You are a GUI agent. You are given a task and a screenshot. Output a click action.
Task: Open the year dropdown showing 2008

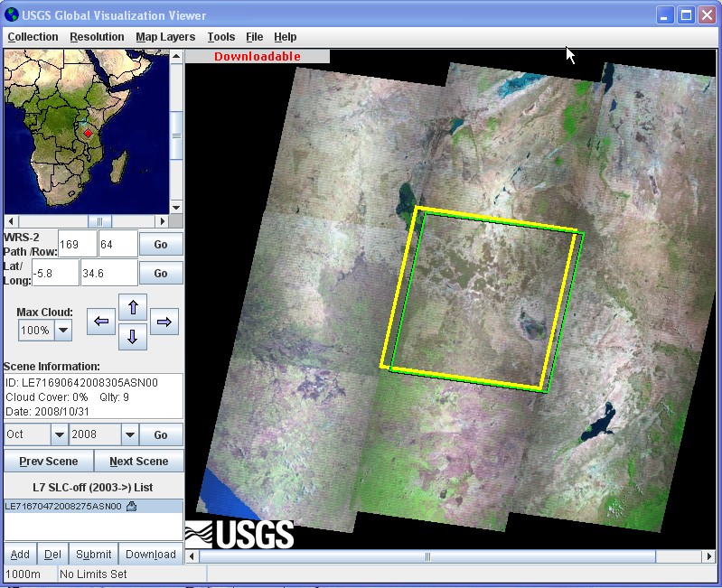click(x=130, y=434)
